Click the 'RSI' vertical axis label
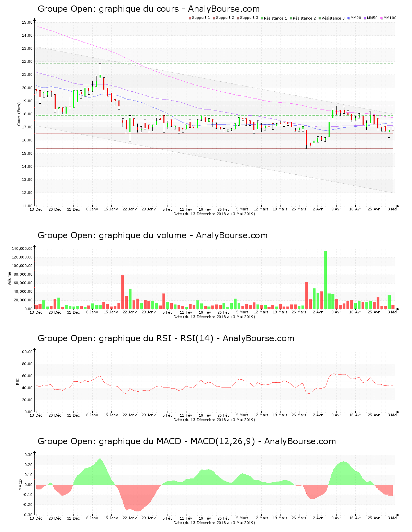Screen dimensions: 412x532 pos(18,381)
